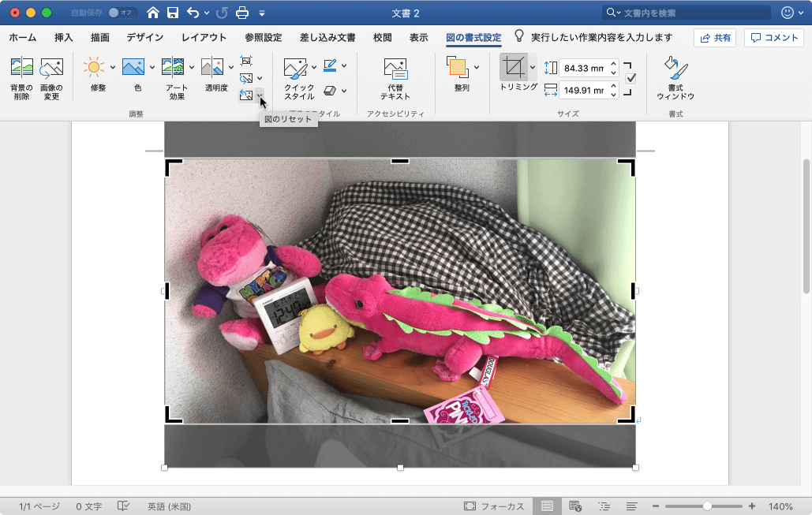Expand the 修整 dropdown arrow

pos(112,67)
